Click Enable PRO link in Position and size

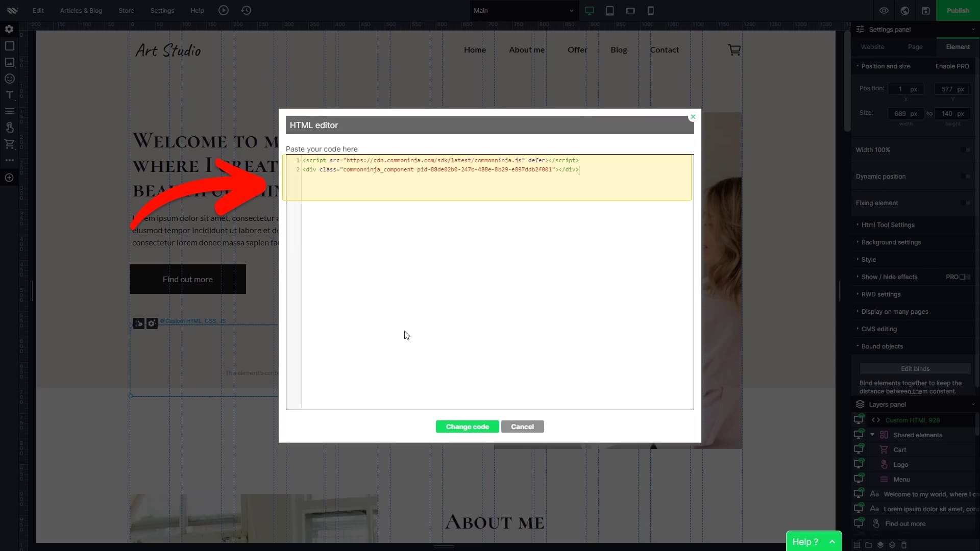point(952,66)
